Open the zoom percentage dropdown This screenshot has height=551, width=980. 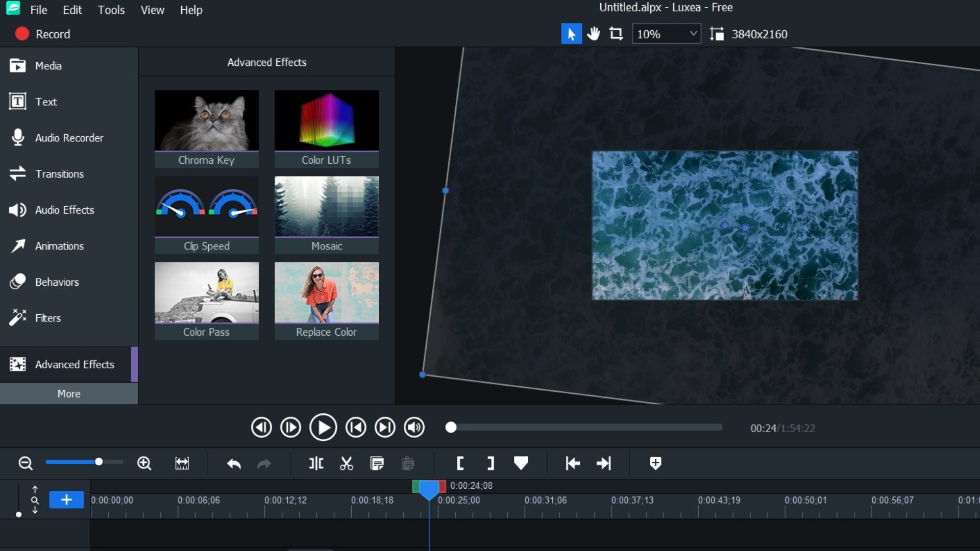(666, 34)
